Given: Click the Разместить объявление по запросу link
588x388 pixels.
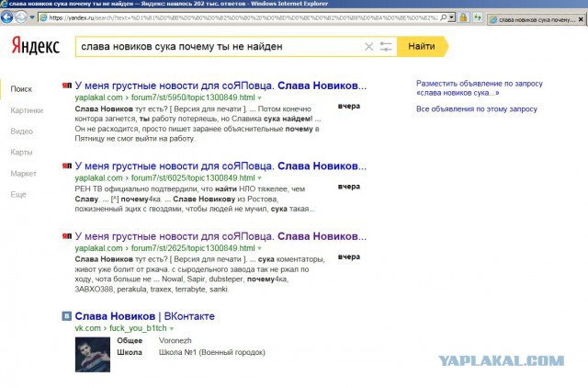Looking at the screenshot, I should click(480, 88).
